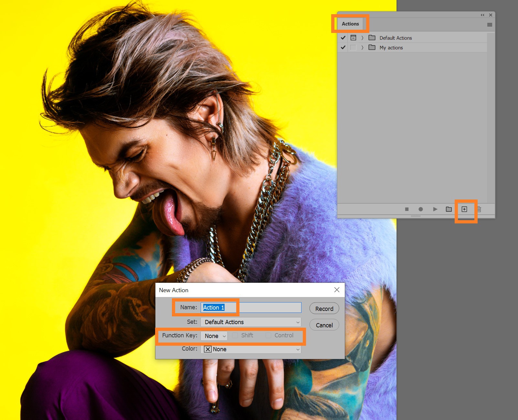This screenshot has width=518, height=420.
Task: Close the New Action dialog
Action: coord(337,290)
